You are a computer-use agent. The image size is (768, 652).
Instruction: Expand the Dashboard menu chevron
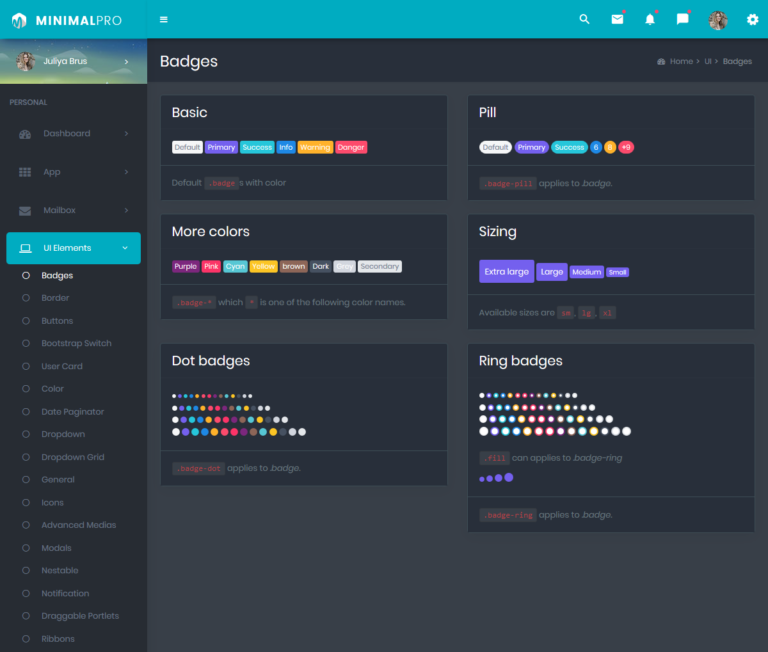coord(126,134)
